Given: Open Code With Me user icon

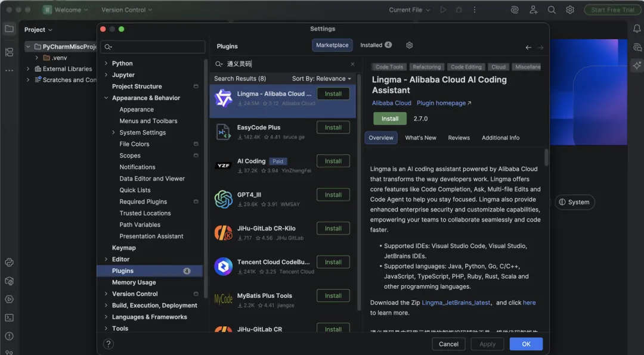Looking at the screenshot, I should [x=534, y=10].
